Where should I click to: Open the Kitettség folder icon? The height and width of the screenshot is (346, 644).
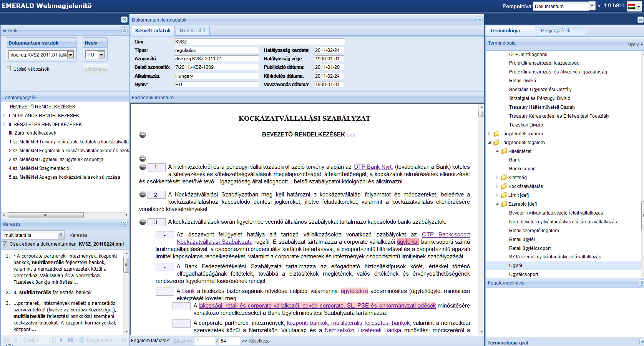tap(504, 178)
